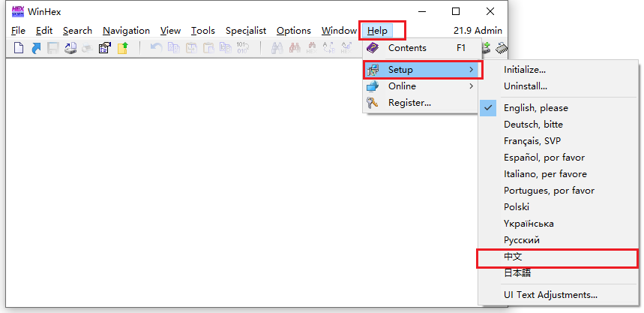The width and height of the screenshot is (644, 313).
Task: Click the New file toolbar icon
Action: pyautogui.click(x=19, y=48)
